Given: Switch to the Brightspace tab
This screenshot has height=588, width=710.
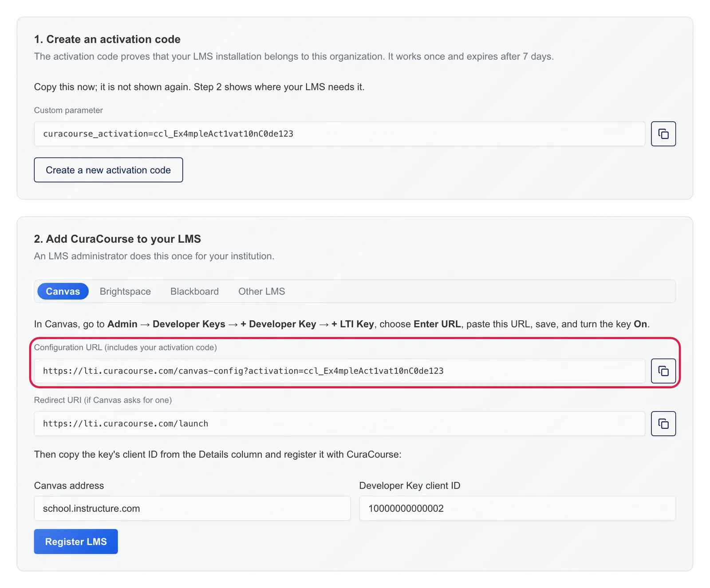Looking at the screenshot, I should [x=125, y=292].
